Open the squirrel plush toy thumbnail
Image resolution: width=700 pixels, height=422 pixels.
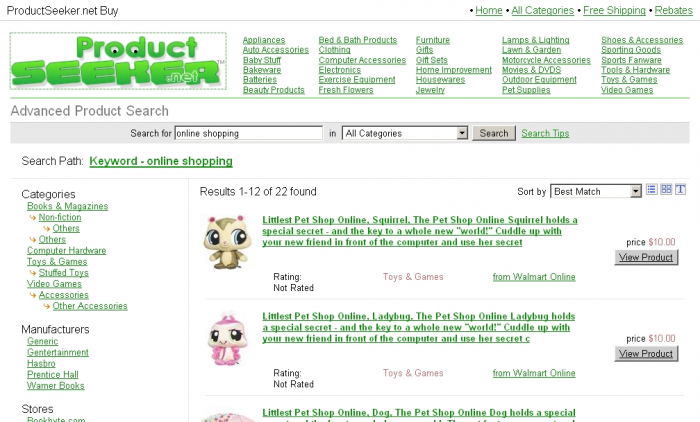(x=225, y=242)
